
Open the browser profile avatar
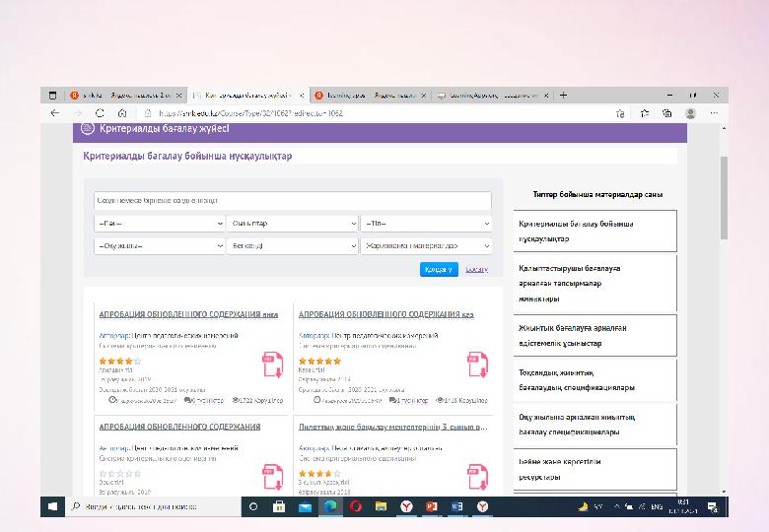tap(690, 113)
